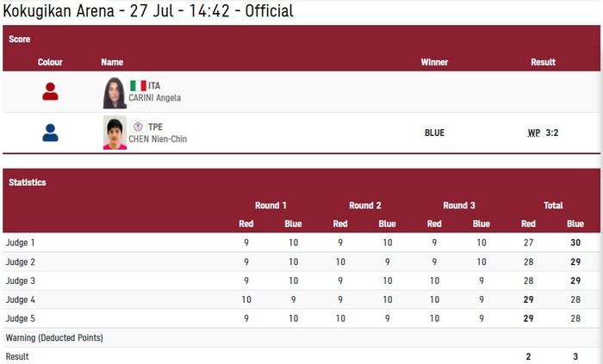Click the blue corner person icon
The height and width of the screenshot is (364, 603).
(x=50, y=133)
